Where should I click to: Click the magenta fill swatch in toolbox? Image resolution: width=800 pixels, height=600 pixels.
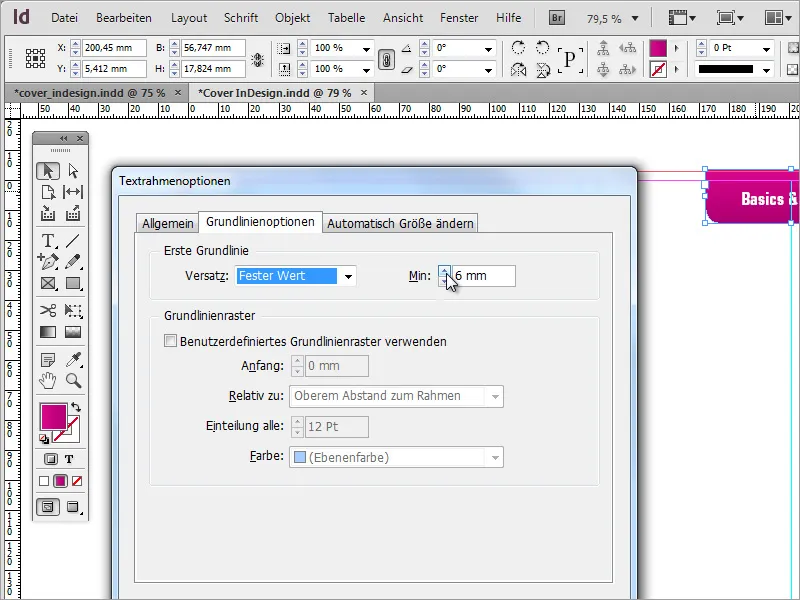pos(54,416)
